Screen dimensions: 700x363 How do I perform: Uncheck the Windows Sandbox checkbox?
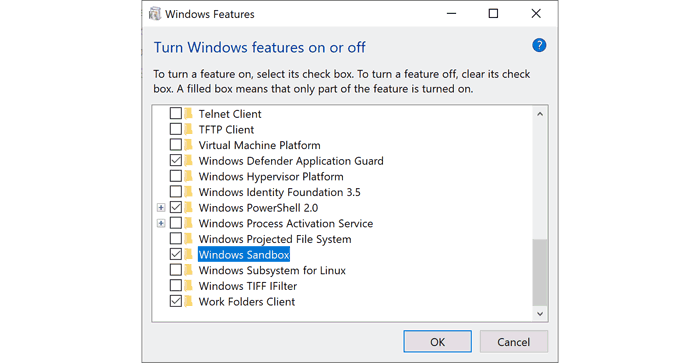176,254
